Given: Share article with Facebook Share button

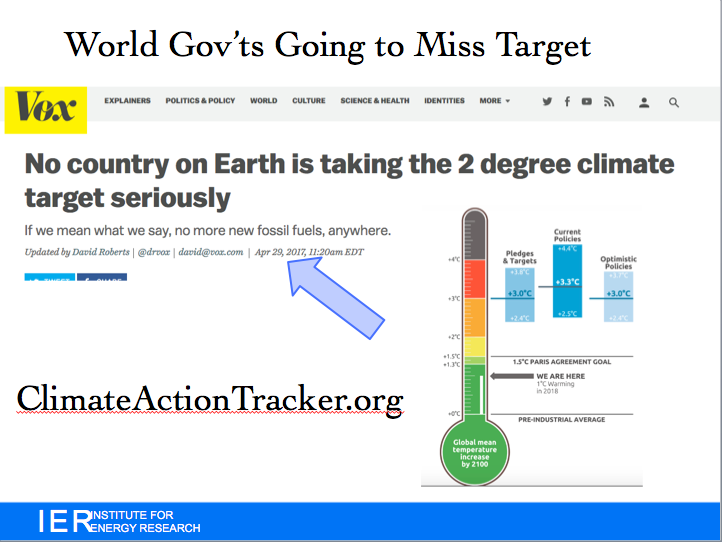Looking at the screenshot, I should pos(102,281).
